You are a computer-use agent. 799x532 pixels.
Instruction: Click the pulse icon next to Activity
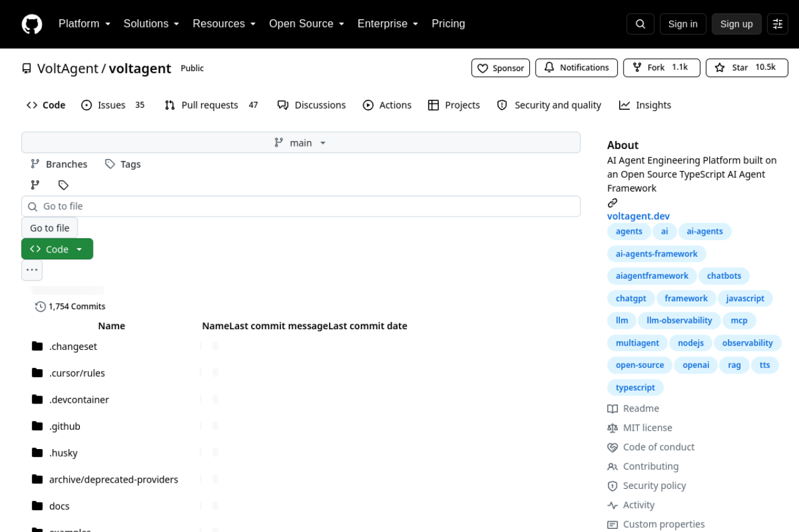612,505
